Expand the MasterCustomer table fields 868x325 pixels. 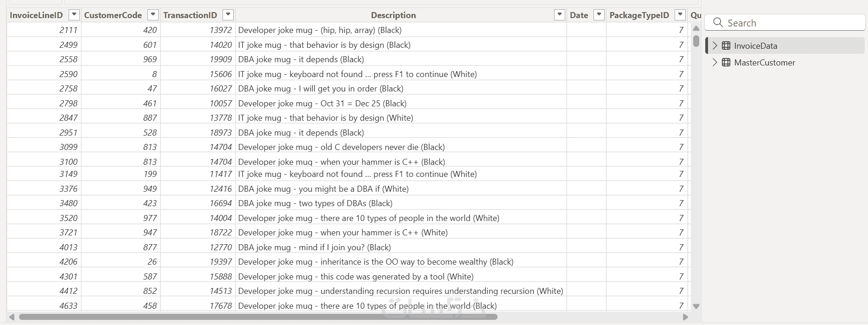click(x=715, y=62)
